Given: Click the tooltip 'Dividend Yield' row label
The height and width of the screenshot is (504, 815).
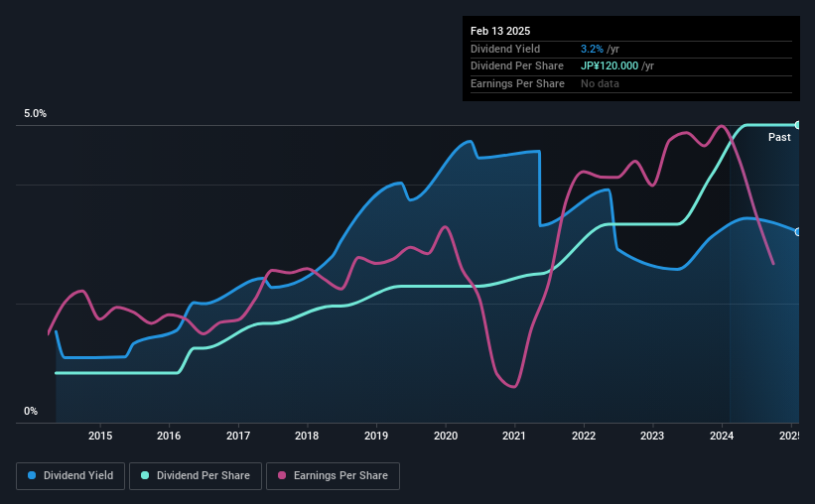Looking at the screenshot, I should pyautogui.click(x=505, y=49).
